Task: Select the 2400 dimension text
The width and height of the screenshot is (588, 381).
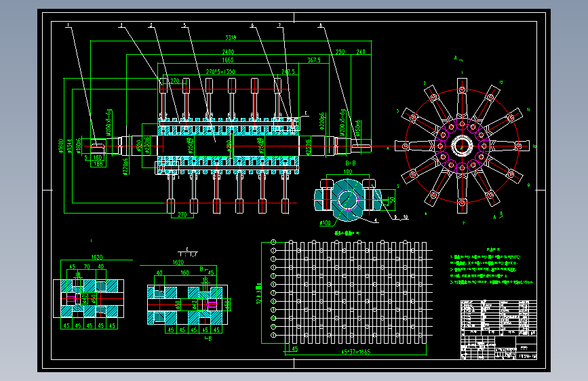Action: 228,52
